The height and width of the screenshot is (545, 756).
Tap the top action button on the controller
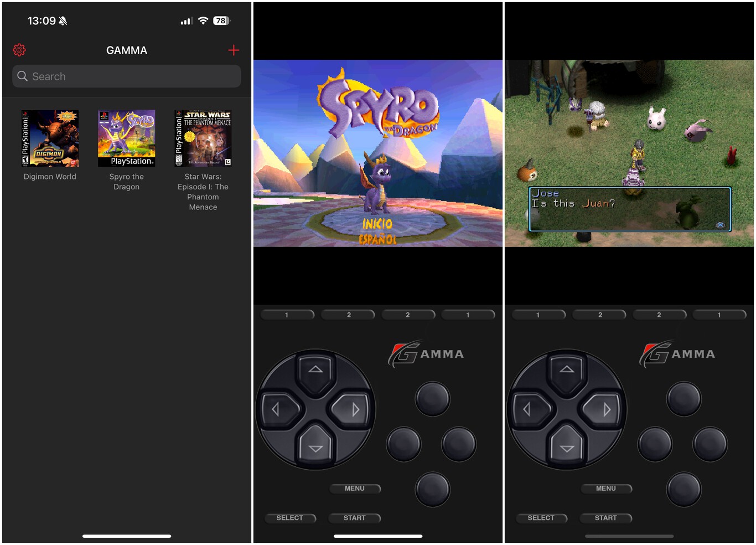click(433, 399)
